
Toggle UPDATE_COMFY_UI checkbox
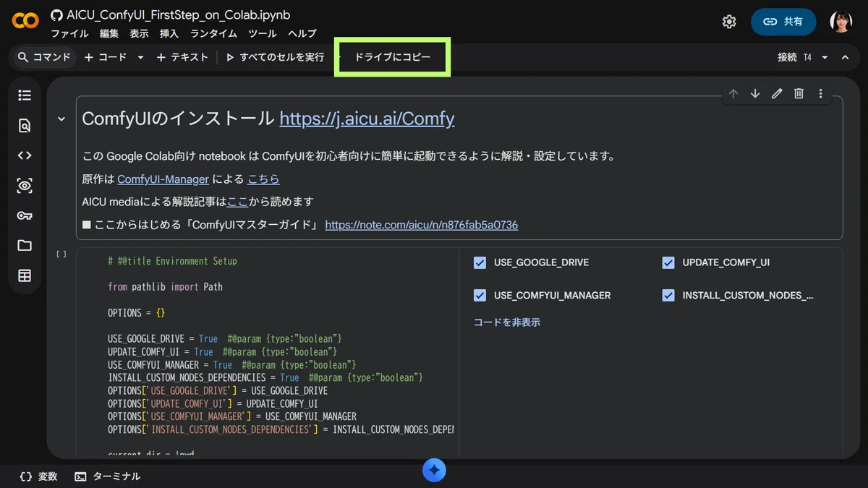coord(668,262)
